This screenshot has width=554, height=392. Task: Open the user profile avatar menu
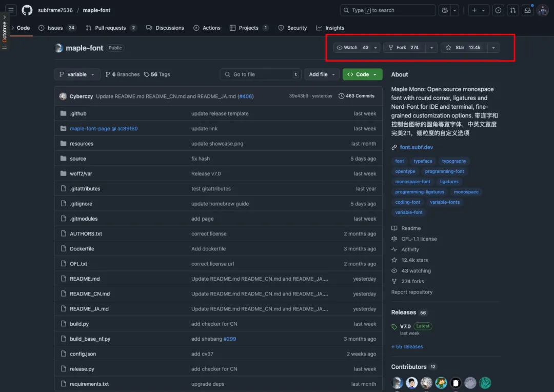click(x=542, y=10)
